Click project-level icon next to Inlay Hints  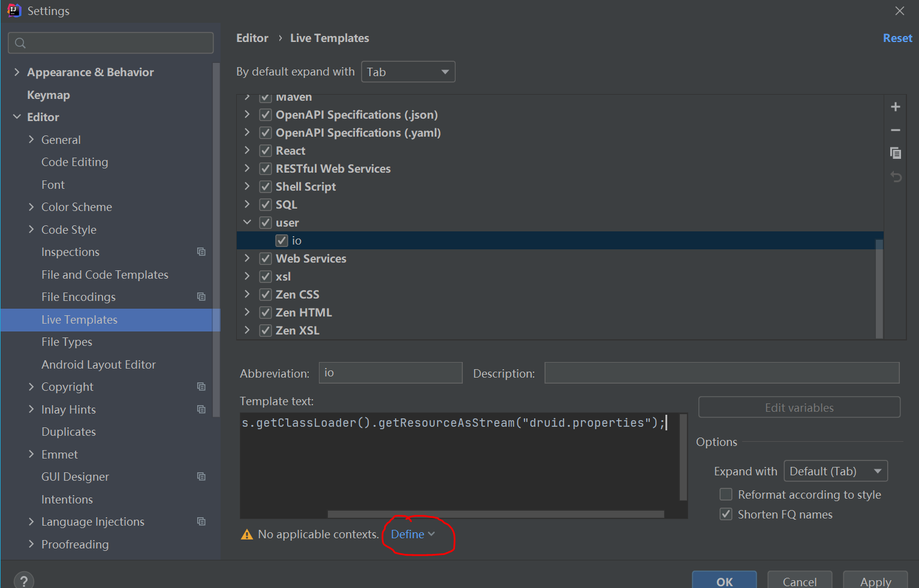click(x=201, y=409)
